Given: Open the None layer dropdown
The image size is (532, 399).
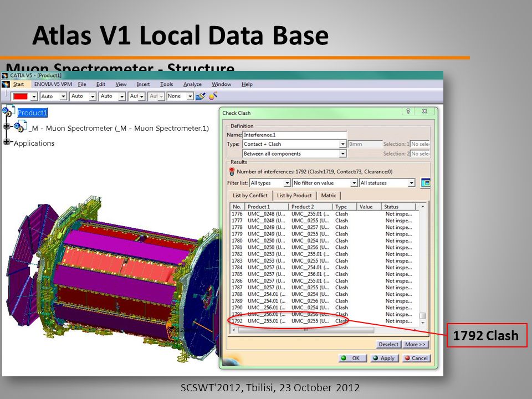Looking at the screenshot, I should [190, 96].
